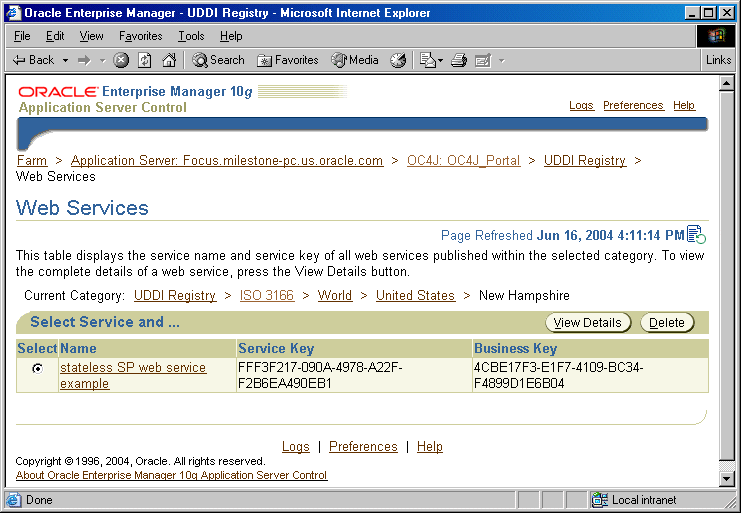Click the Windows logo throbber icon
Screen dimensions: 741x513
pyautogui.click(x=716, y=36)
